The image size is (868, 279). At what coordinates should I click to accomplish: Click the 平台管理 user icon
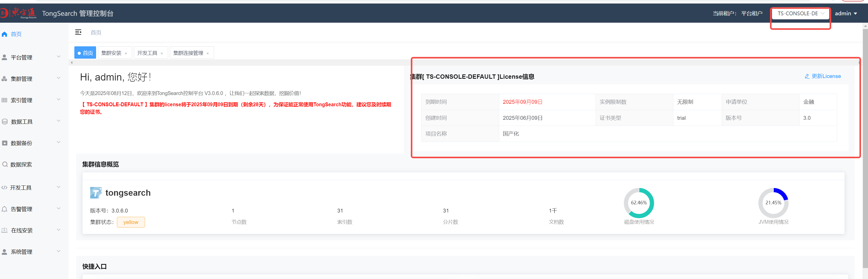click(4, 58)
